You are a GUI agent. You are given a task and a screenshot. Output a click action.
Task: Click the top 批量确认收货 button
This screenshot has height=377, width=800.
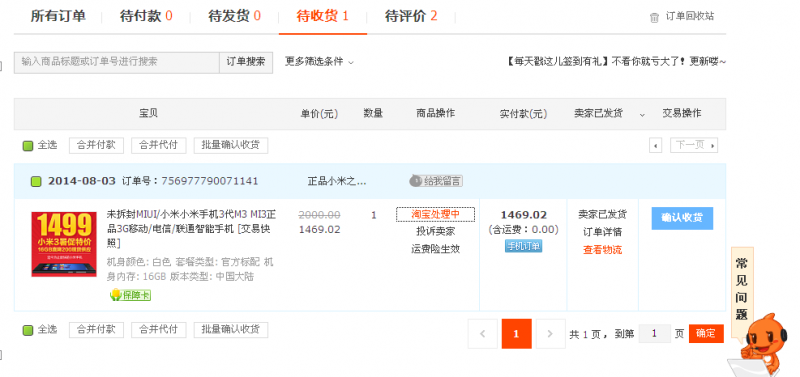click(231, 145)
